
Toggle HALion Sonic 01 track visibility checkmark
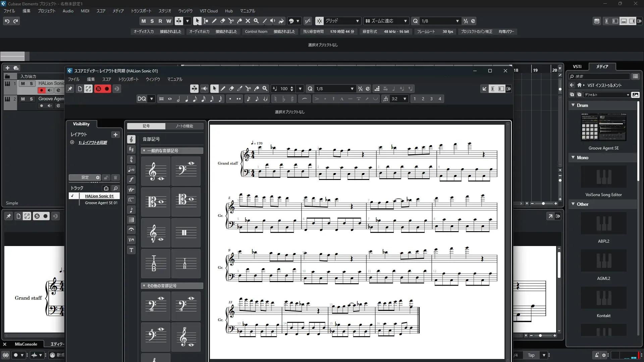(x=72, y=196)
